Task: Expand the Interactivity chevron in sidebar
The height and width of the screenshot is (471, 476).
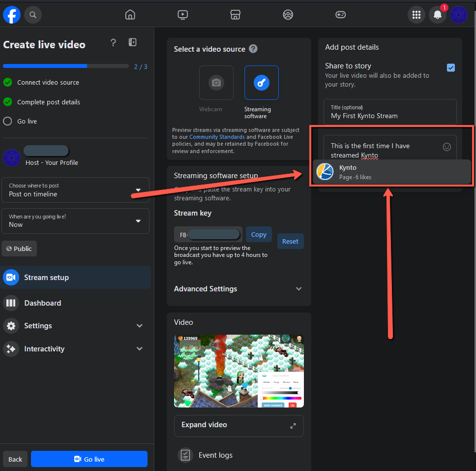Action: pos(139,349)
